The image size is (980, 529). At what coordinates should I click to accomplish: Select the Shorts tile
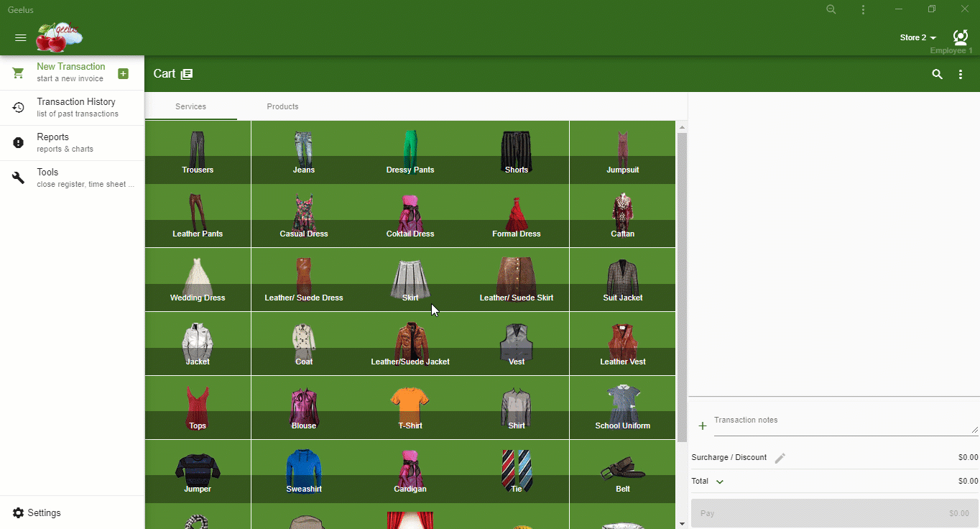pos(517,152)
